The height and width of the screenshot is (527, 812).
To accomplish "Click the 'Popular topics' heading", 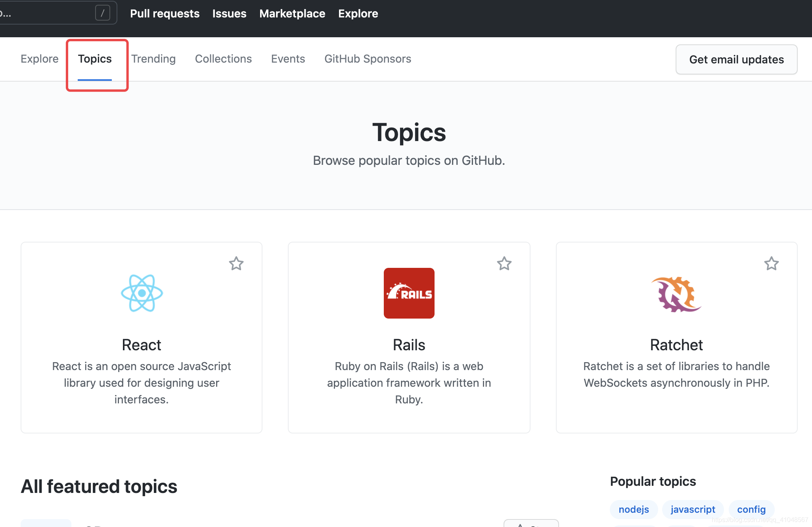I will tap(653, 481).
